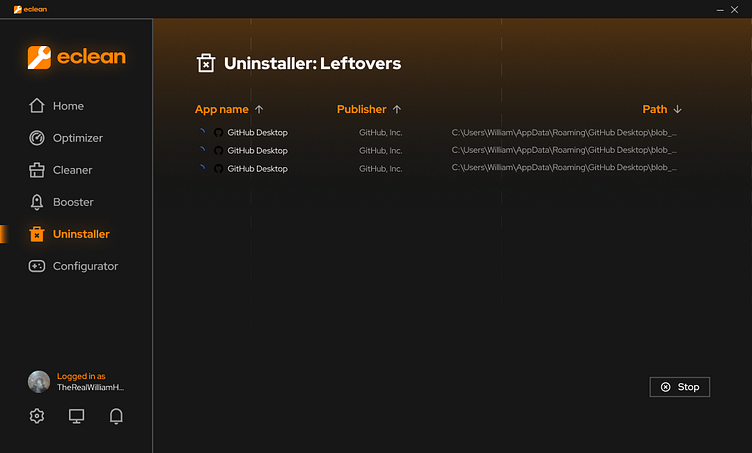Open notifications bell icon
This screenshot has width=752, height=453.
click(x=116, y=416)
